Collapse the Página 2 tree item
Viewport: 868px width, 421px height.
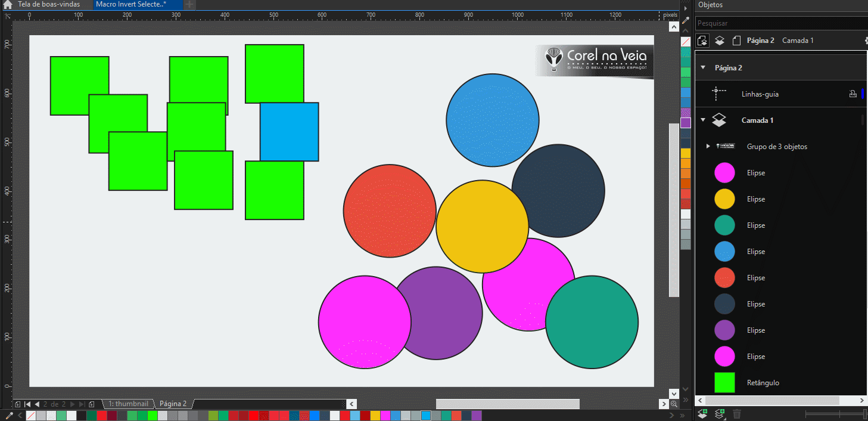tap(702, 67)
